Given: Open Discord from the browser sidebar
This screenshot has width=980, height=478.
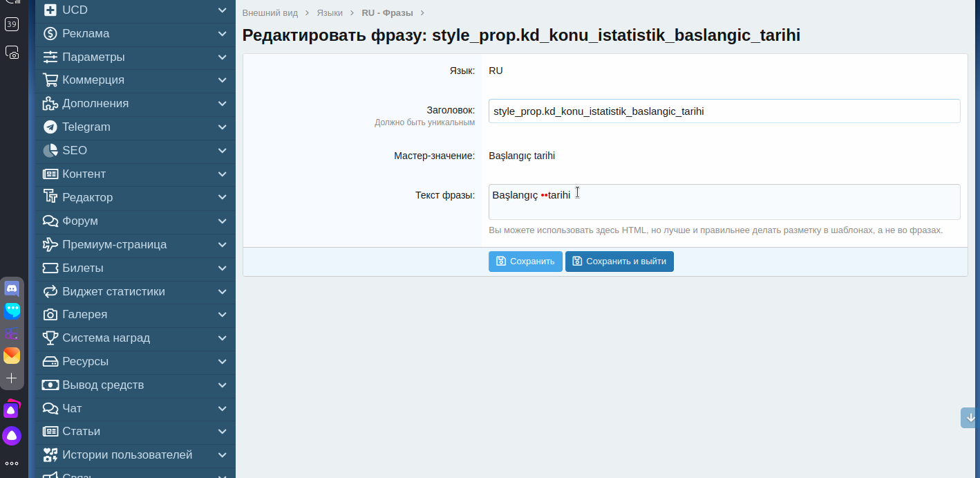Looking at the screenshot, I should (12, 288).
